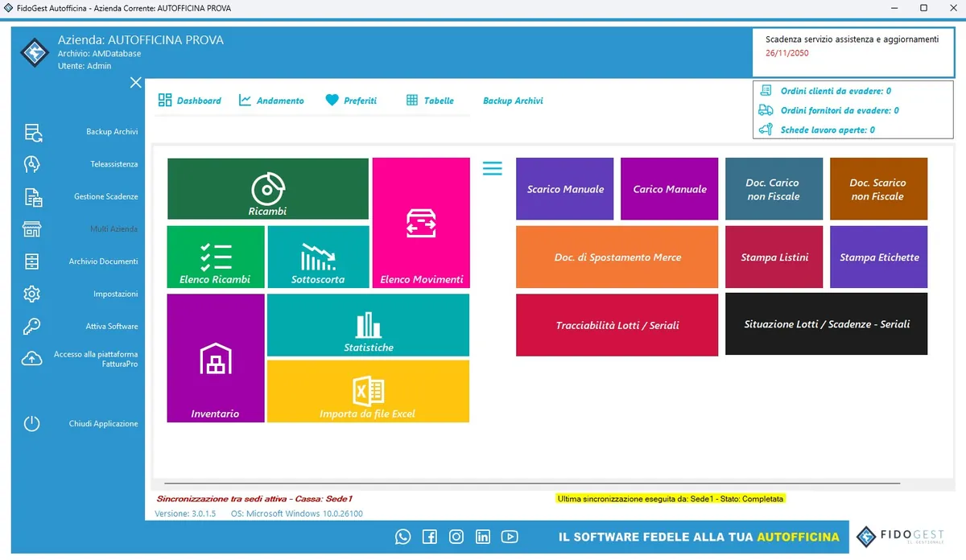Screen dimensions: 966x560
Task: Click the Chiudi Applicazione power icon
Action: pos(32,423)
